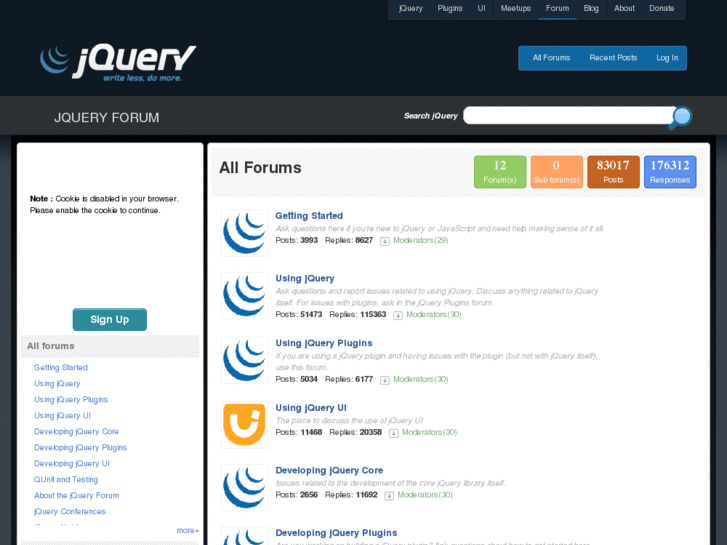Click the green 12 Forum(s) counter
The width and height of the screenshot is (727, 545).
point(500,172)
